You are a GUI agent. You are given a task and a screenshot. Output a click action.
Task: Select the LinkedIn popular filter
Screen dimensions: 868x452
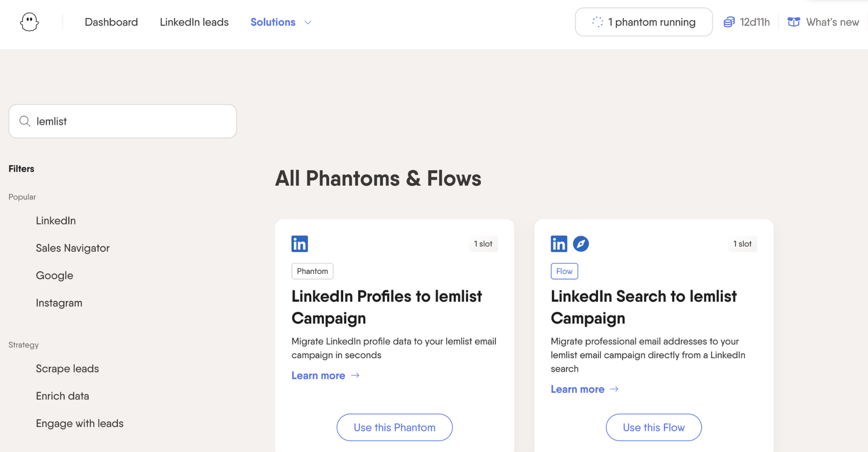(x=56, y=220)
